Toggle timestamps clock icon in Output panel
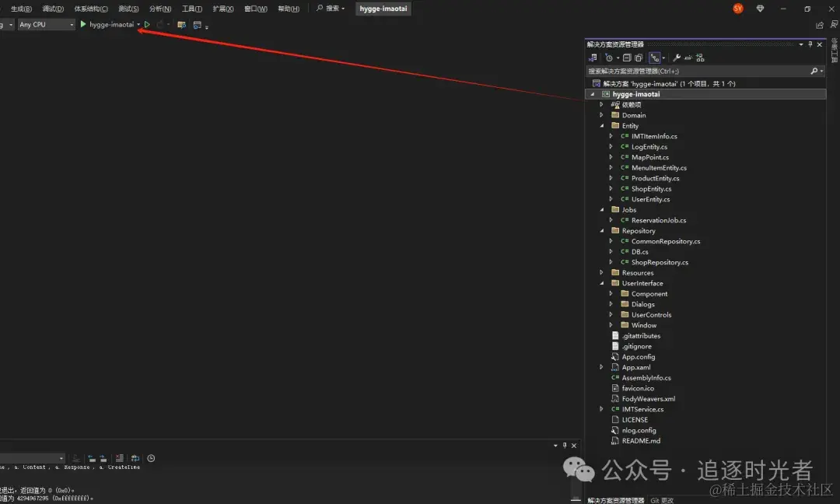Screen dimensions: 840x504 click(x=151, y=458)
